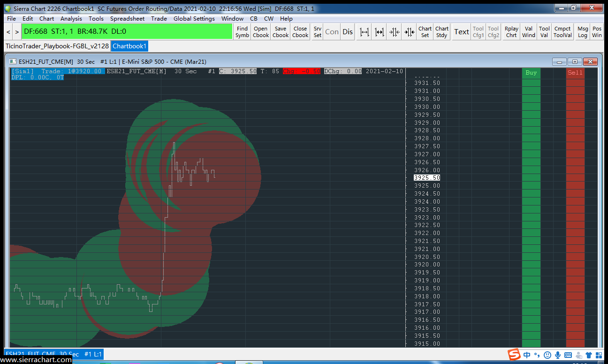Screen dimensions: 608x364
Task: Click the microphone voice input icon
Action: click(x=558, y=355)
